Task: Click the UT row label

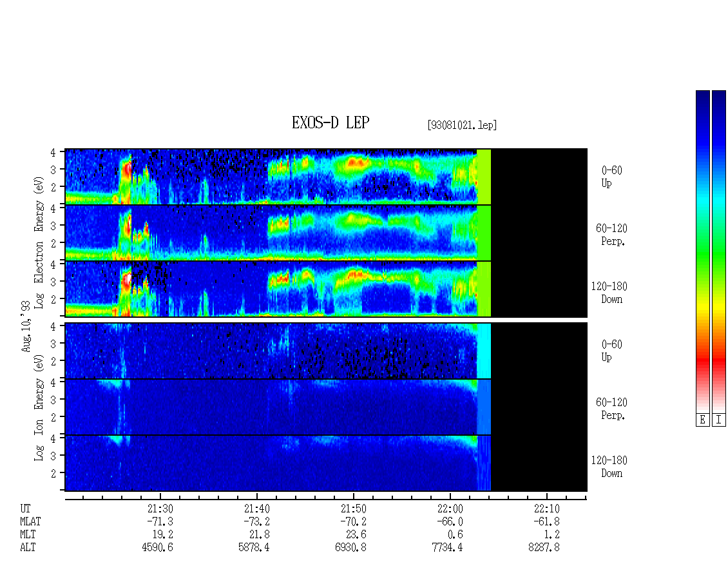Action: pos(25,509)
